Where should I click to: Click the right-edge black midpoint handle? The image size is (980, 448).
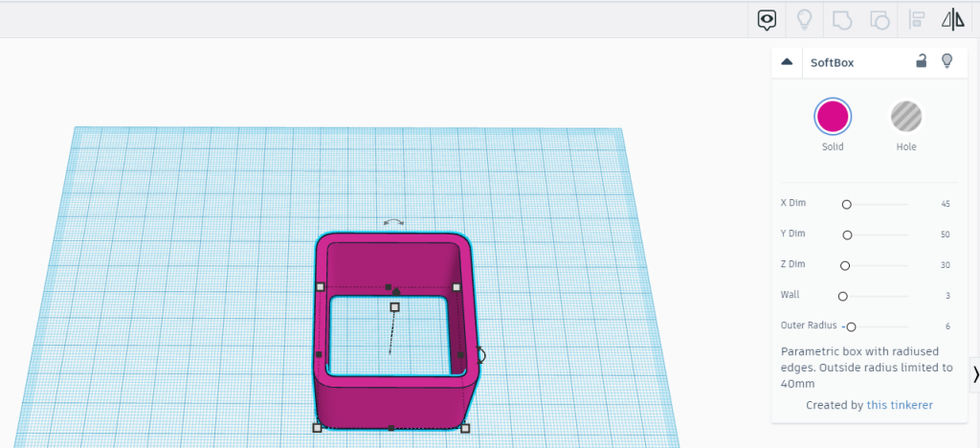coord(460,354)
